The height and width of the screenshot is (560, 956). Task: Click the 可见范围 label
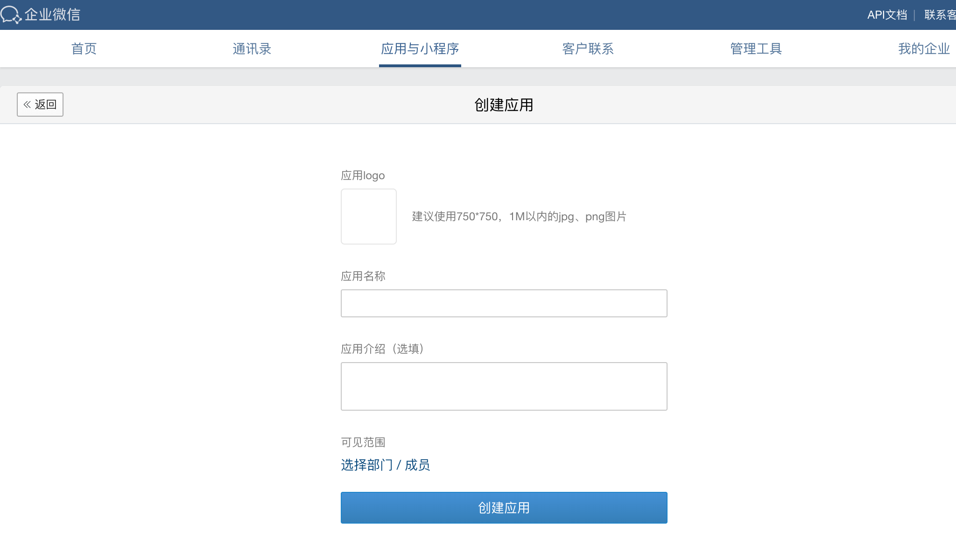click(x=363, y=442)
